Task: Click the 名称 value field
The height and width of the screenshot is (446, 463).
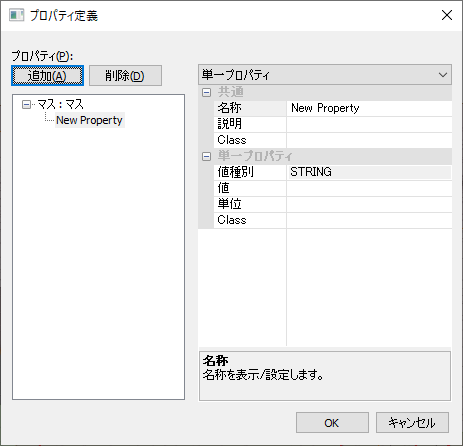Action: 369,108
